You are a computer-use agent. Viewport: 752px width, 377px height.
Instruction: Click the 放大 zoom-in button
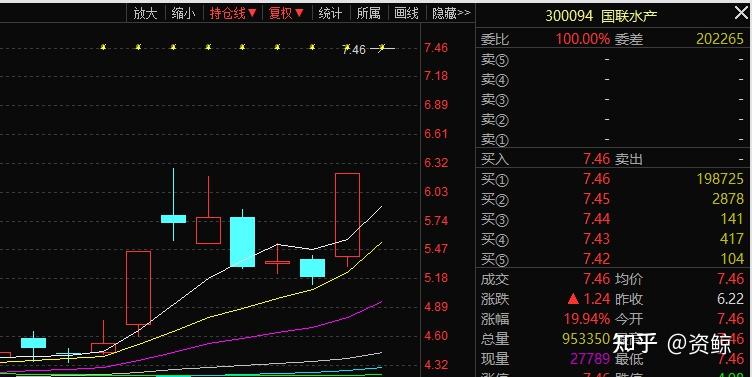[x=145, y=13]
